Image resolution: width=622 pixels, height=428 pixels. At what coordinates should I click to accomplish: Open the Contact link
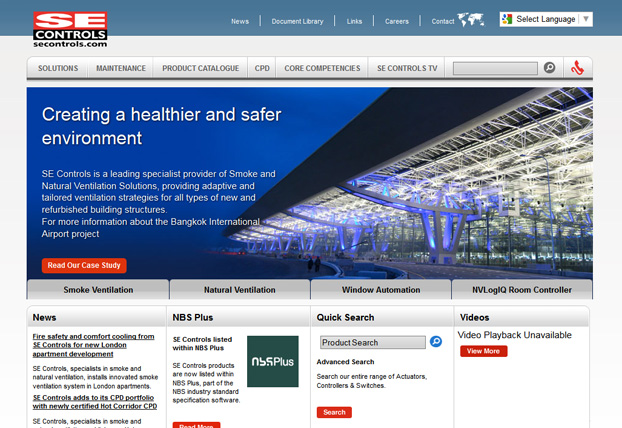443,21
